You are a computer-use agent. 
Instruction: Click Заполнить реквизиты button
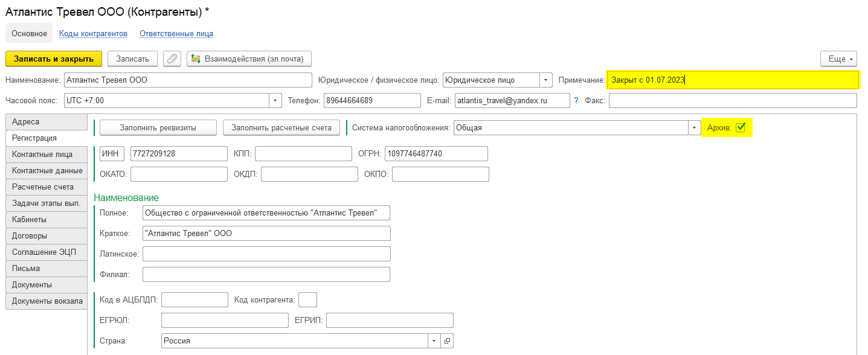pos(158,128)
